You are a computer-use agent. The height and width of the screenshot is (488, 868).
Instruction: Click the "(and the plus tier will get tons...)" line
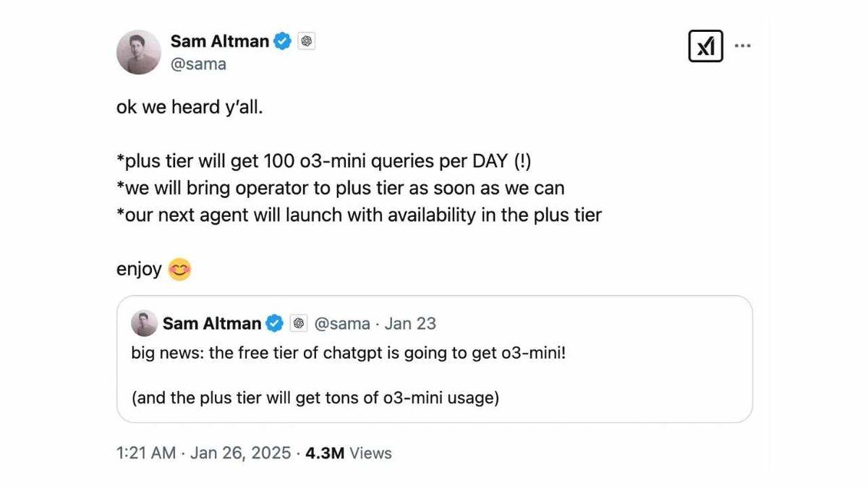tap(315, 398)
